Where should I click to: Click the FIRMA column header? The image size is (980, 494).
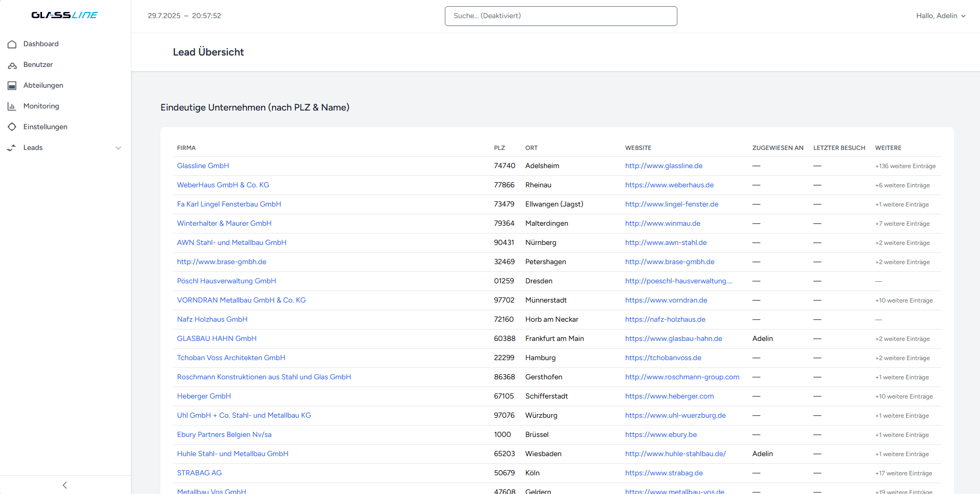click(x=186, y=148)
